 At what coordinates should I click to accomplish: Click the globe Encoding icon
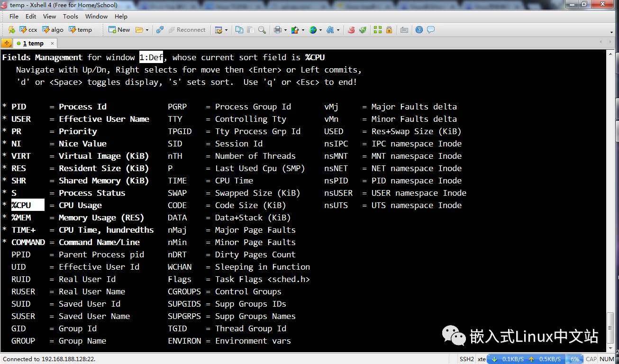313,30
